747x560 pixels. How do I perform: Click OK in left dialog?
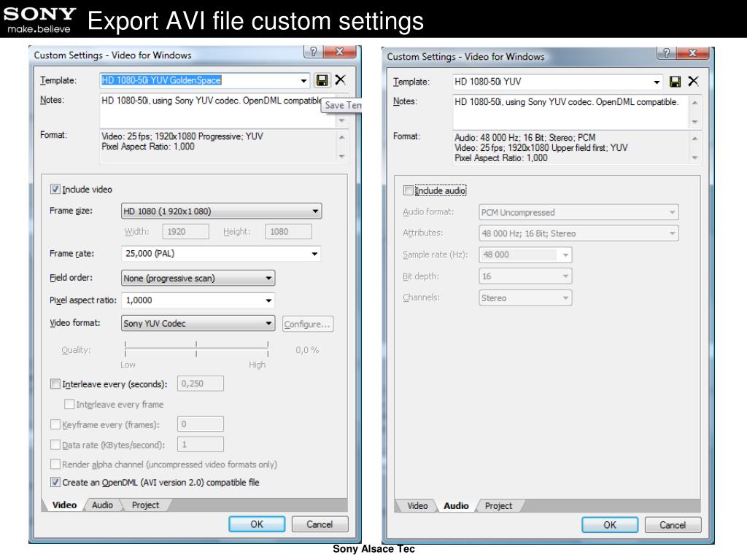click(257, 524)
